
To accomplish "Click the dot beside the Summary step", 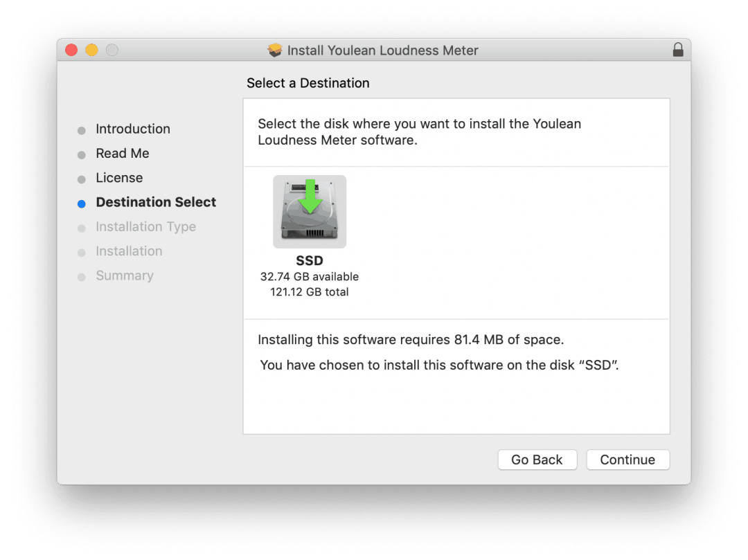I will coord(81,276).
